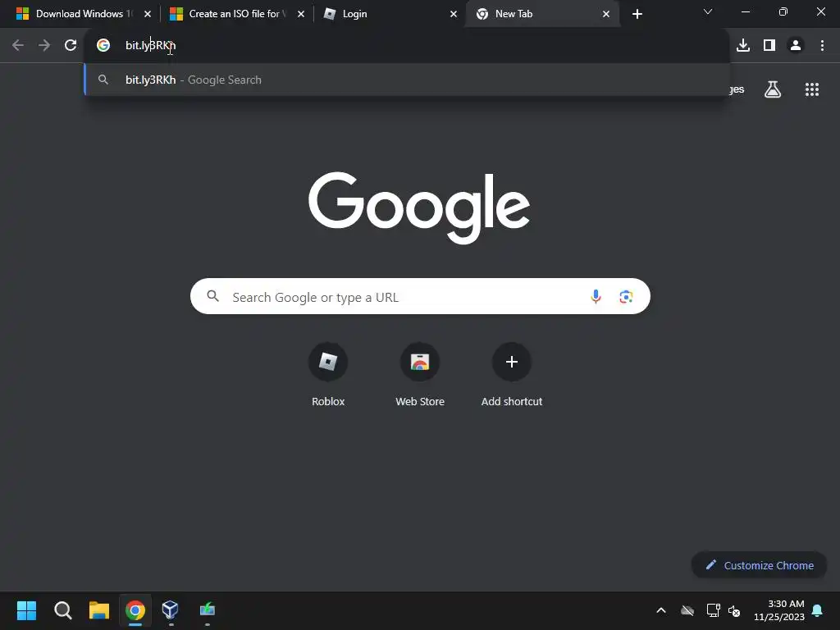Toggle the side panel icon
The width and height of the screenshot is (840, 630).
[x=769, y=46]
